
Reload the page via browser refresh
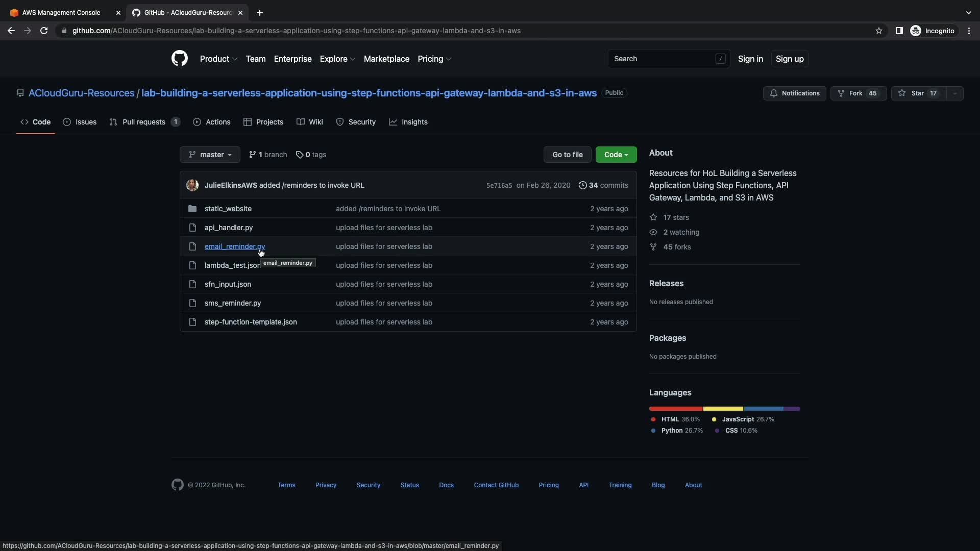pos(44,31)
